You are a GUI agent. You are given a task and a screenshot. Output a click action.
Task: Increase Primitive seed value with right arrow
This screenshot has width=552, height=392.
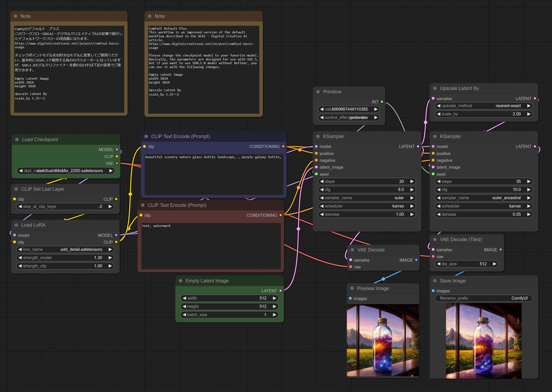coord(376,109)
